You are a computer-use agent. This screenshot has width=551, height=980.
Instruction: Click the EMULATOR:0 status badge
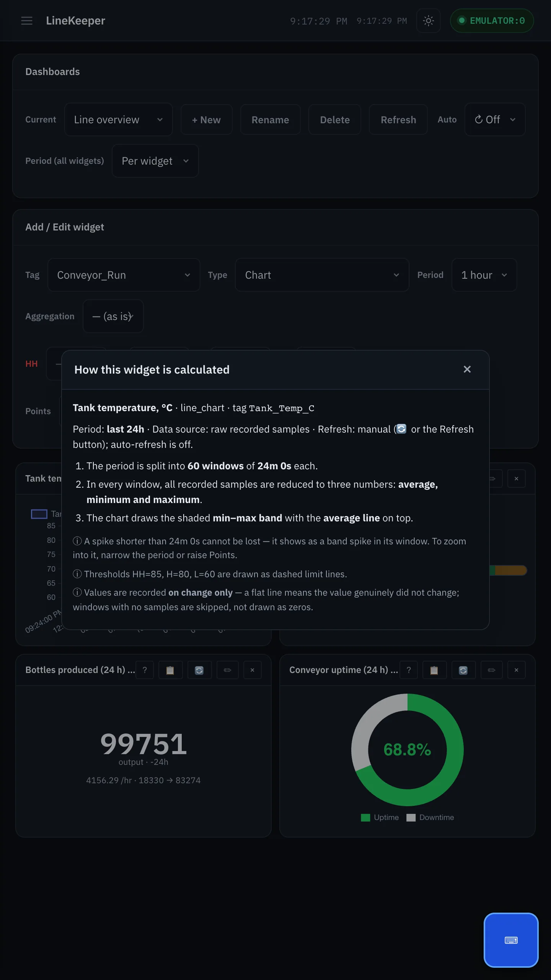pos(492,21)
